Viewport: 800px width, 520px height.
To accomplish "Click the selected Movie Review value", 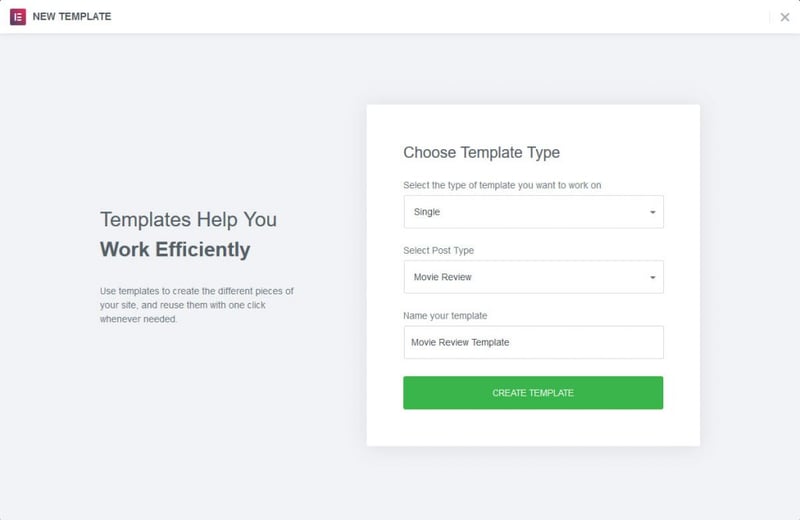I will [x=441, y=277].
